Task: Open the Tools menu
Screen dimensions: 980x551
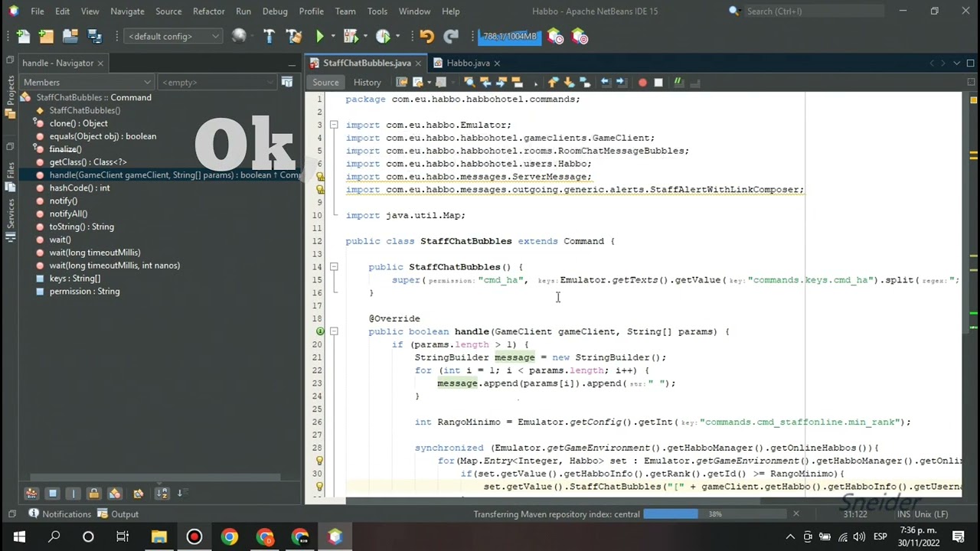Action: [x=377, y=11]
